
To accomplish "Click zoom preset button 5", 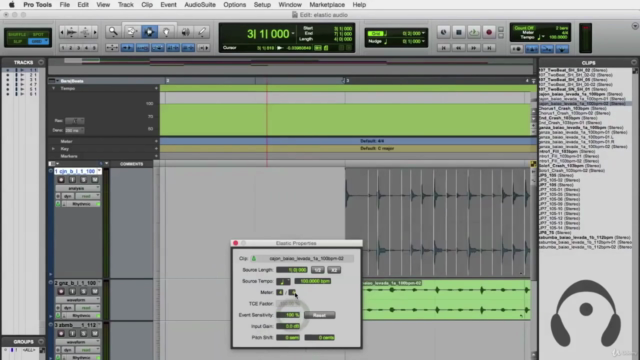I will click(x=94, y=48).
